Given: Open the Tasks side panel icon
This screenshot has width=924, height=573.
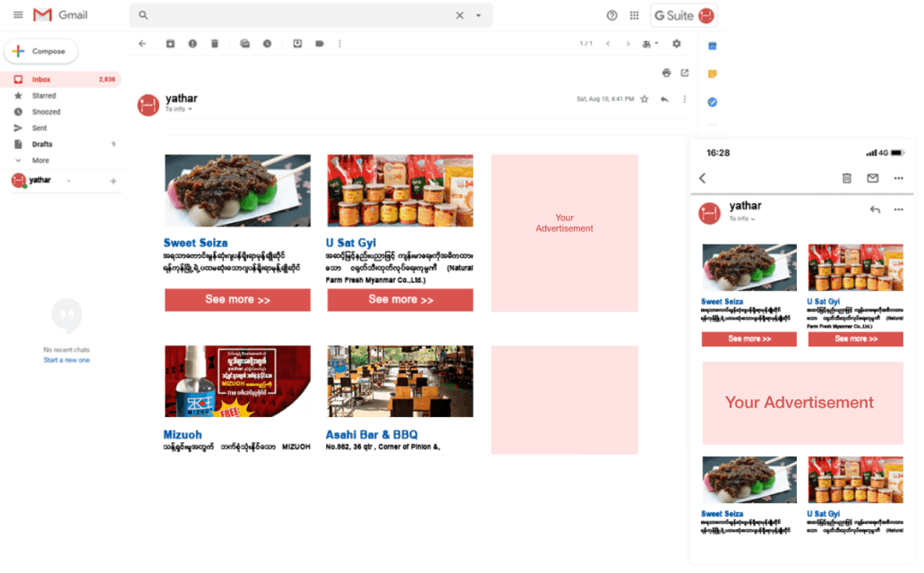Looking at the screenshot, I should [712, 102].
